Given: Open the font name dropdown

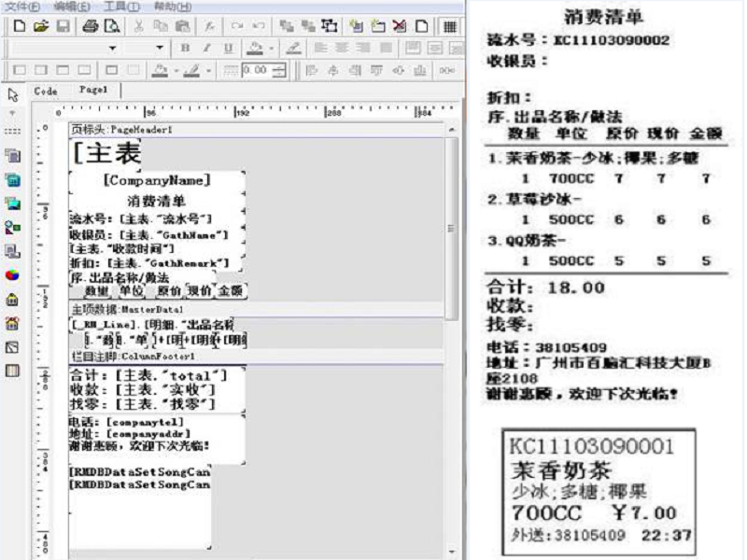Looking at the screenshot, I should (113, 48).
